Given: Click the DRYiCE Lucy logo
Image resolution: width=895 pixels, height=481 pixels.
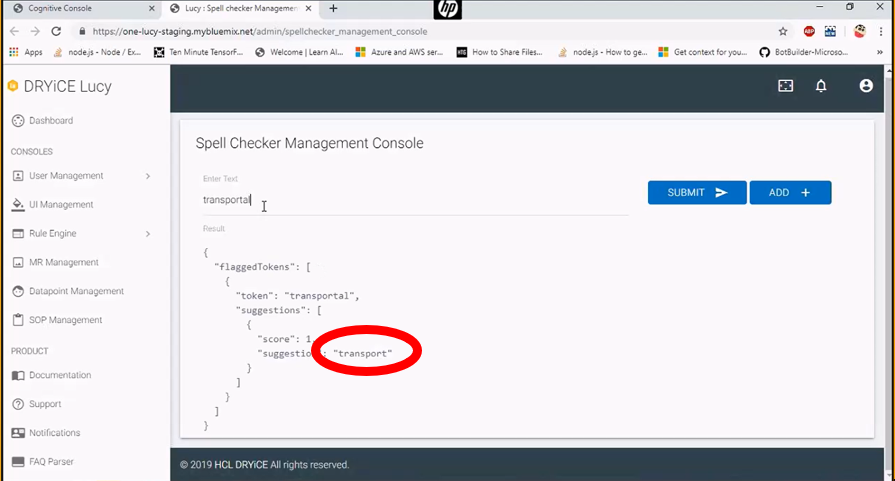Looking at the screenshot, I should click(x=60, y=86).
